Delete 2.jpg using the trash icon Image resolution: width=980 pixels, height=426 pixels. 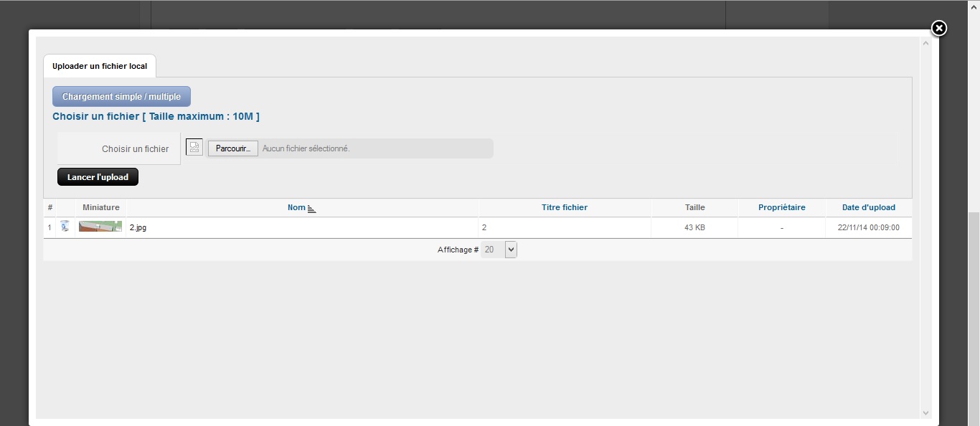[65, 227]
